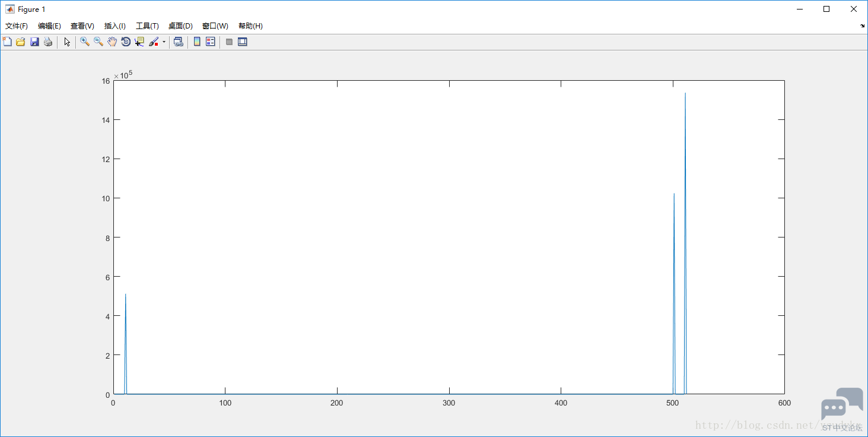Click the y-axis tick label 2
Image resolution: width=868 pixels, height=437 pixels.
pyautogui.click(x=108, y=355)
